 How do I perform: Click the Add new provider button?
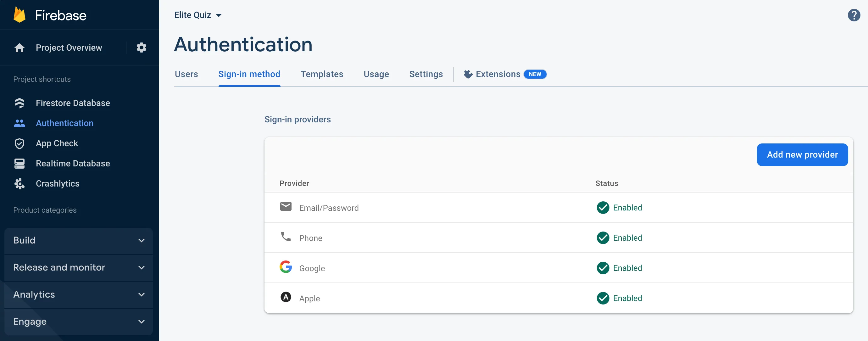[x=802, y=155]
